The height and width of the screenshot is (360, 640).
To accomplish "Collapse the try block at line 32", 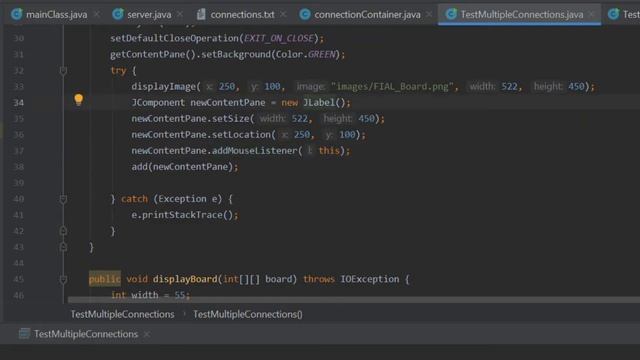I will point(63,71).
